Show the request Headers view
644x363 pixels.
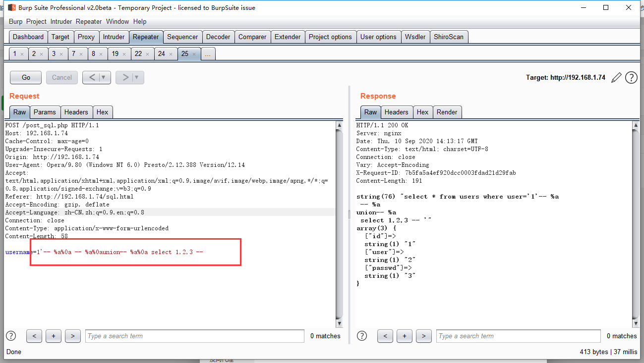tap(76, 112)
